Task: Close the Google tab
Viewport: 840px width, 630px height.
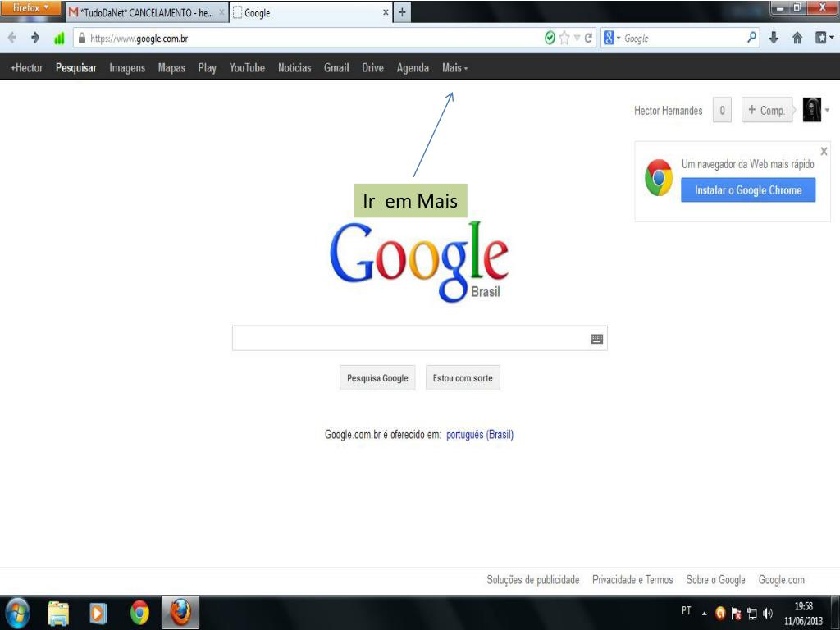Action: (x=386, y=12)
